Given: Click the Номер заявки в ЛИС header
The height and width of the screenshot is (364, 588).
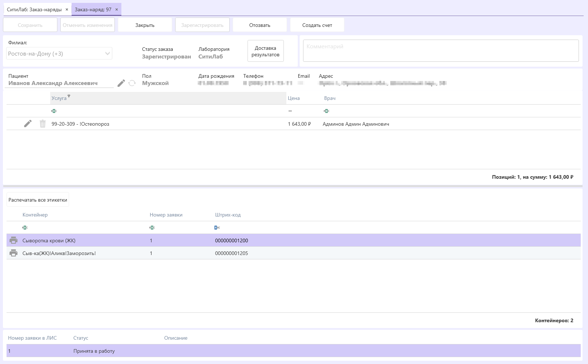Looking at the screenshot, I should point(32,338).
